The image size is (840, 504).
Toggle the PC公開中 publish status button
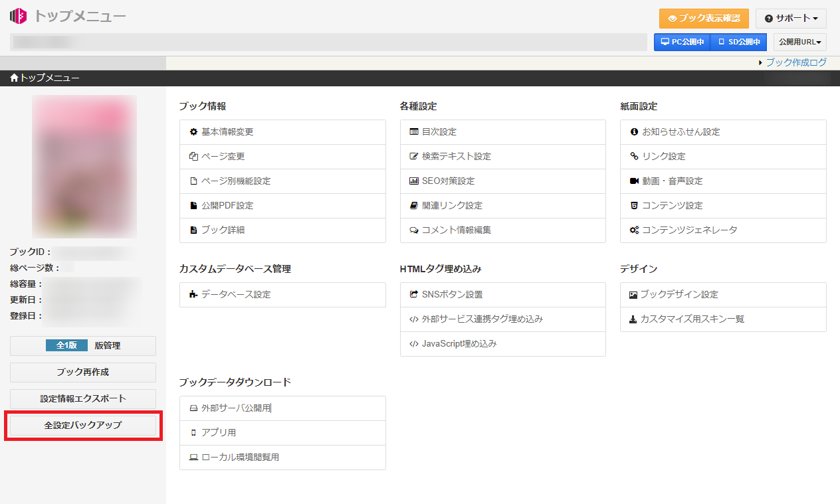pyautogui.click(x=682, y=42)
